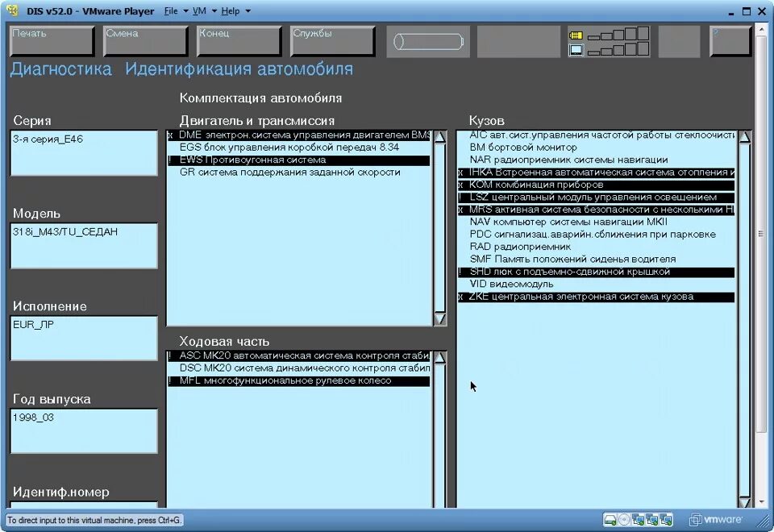Viewport: 774px width, 532px height.
Task: Select MRS активная система безопасности row
Action: pos(596,210)
